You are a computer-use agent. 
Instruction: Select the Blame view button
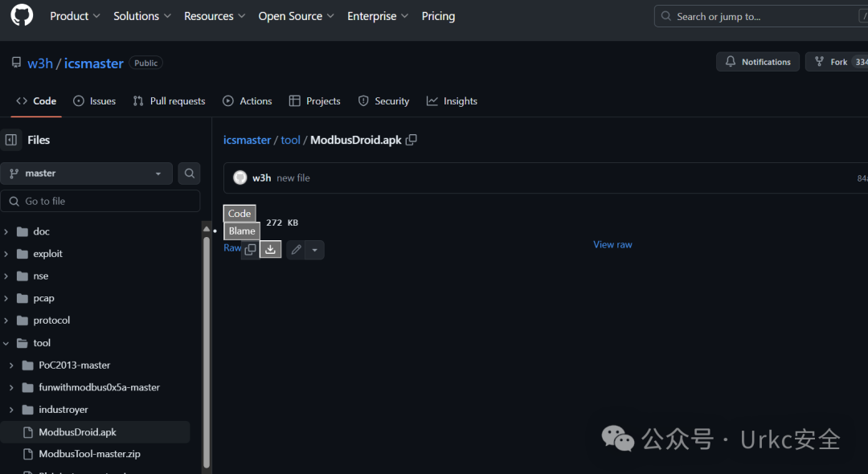pos(242,231)
